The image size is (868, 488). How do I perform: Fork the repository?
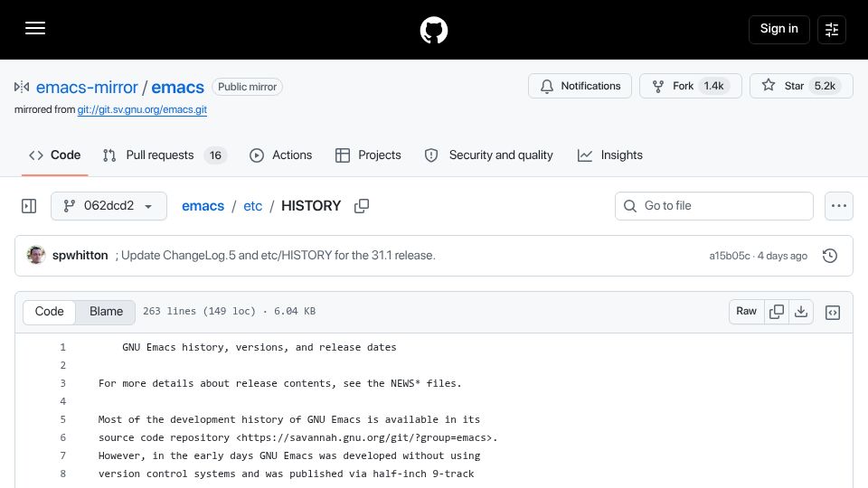point(690,86)
